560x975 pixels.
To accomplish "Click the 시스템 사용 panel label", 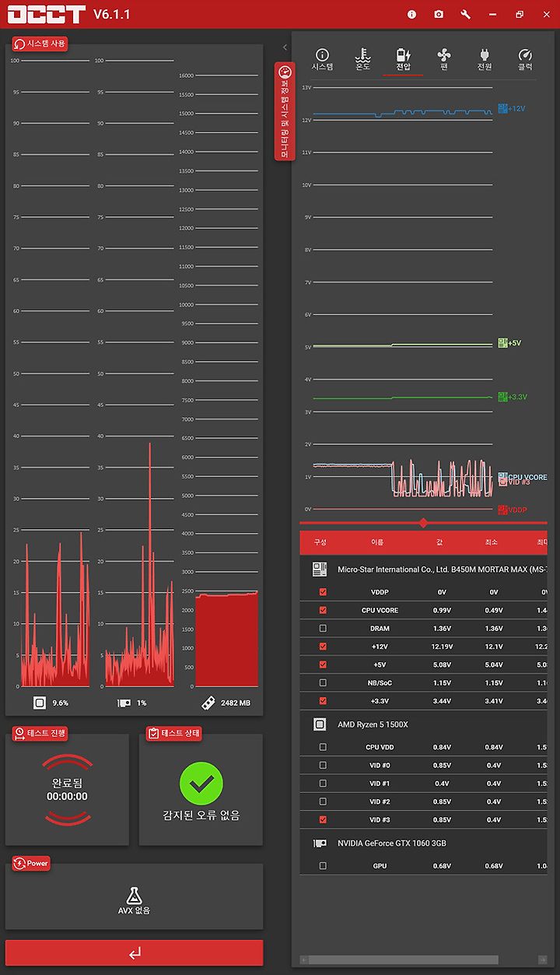I will point(40,44).
